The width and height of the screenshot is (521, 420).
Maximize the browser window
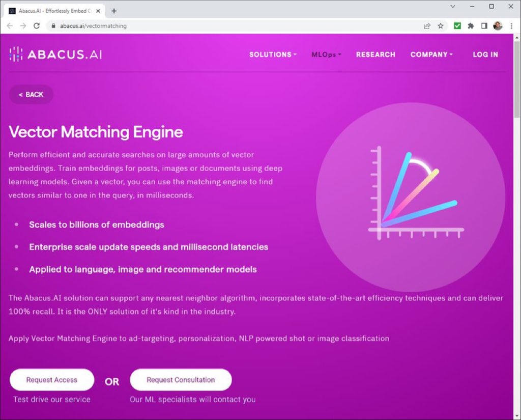point(491,6)
